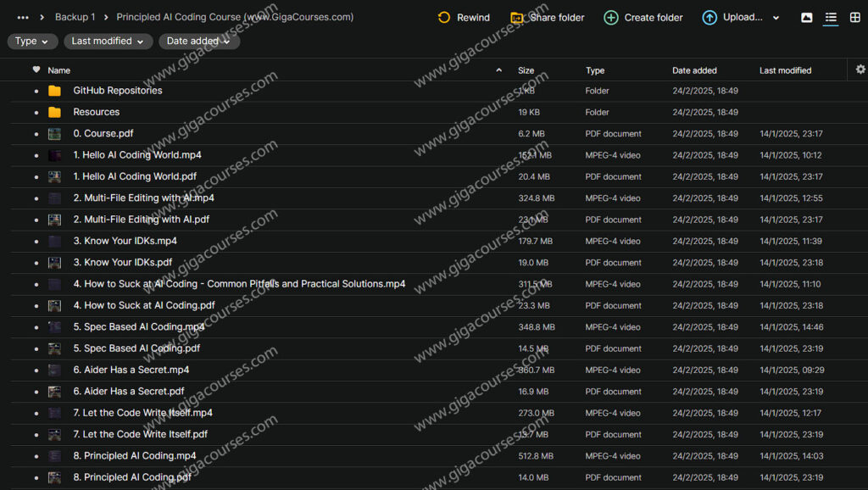Open the Date added filter dropdown
Viewport: 868px width, 490px height.
pos(198,42)
